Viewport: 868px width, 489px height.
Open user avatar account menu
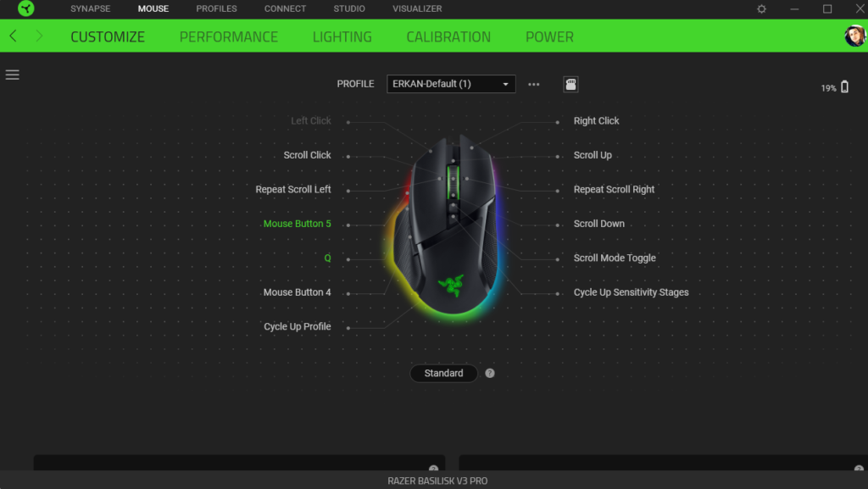(854, 36)
